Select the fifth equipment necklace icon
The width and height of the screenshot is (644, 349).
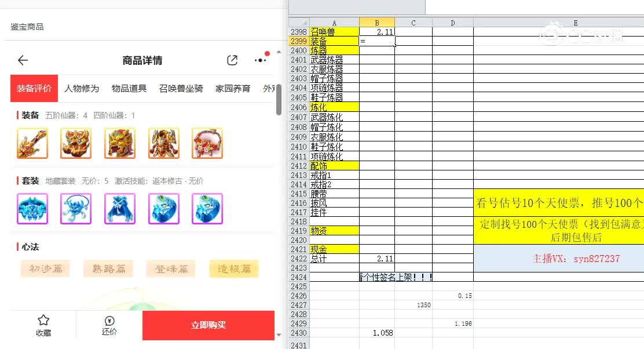click(207, 143)
